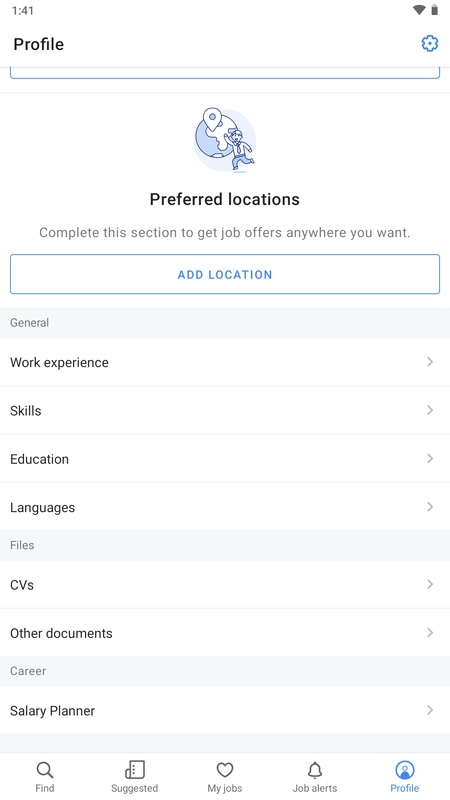Expand Work experience chevron
The image size is (450, 800).
coord(430,362)
